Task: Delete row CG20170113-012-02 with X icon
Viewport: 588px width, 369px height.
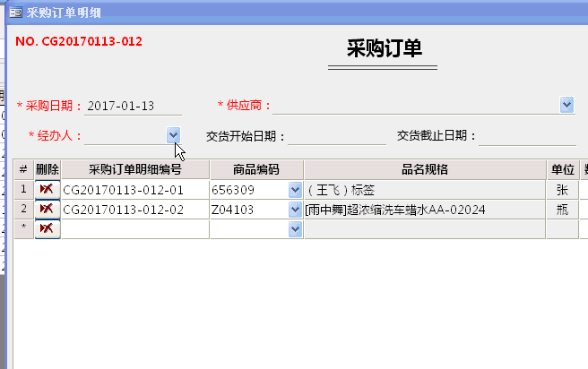Action: coord(48,209)
